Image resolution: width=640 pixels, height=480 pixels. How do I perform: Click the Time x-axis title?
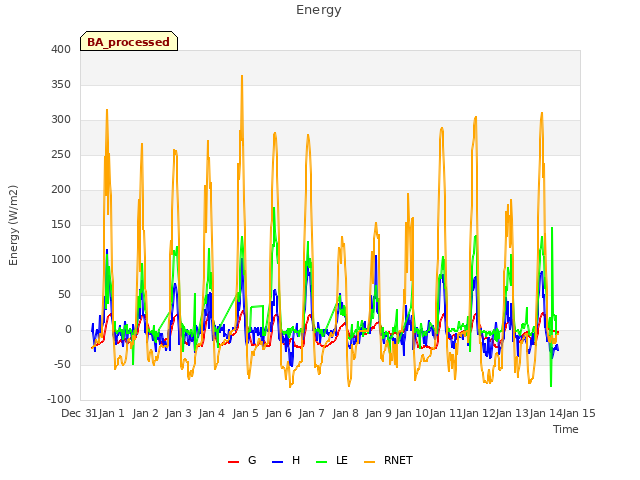click(566, 429)
